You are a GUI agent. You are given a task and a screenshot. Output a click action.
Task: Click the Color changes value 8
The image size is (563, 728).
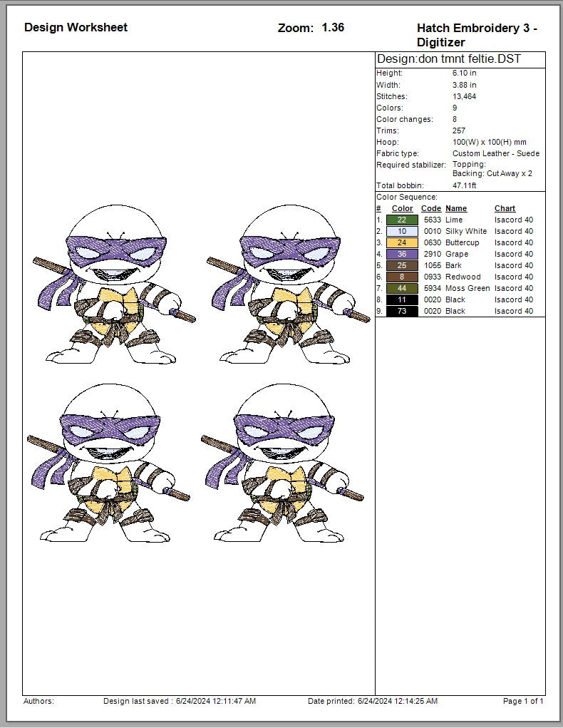[x=455, y=119]
